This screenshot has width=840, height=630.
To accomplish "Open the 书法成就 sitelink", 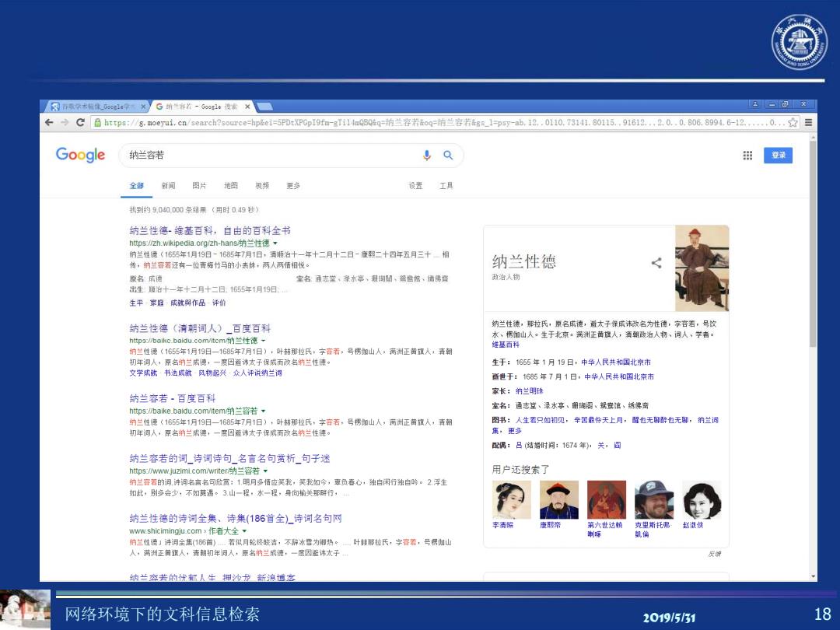I will pyautogui.click(x=178, y=373).
